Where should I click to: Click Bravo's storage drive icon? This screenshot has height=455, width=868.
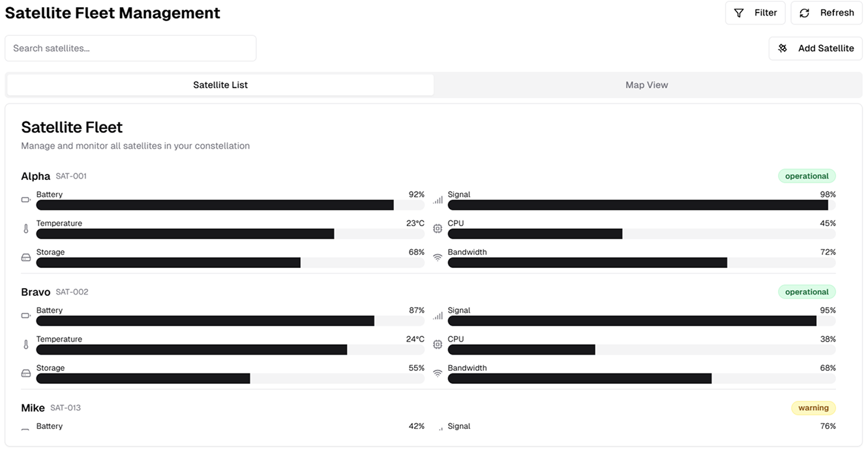click(x=26, y=374)
